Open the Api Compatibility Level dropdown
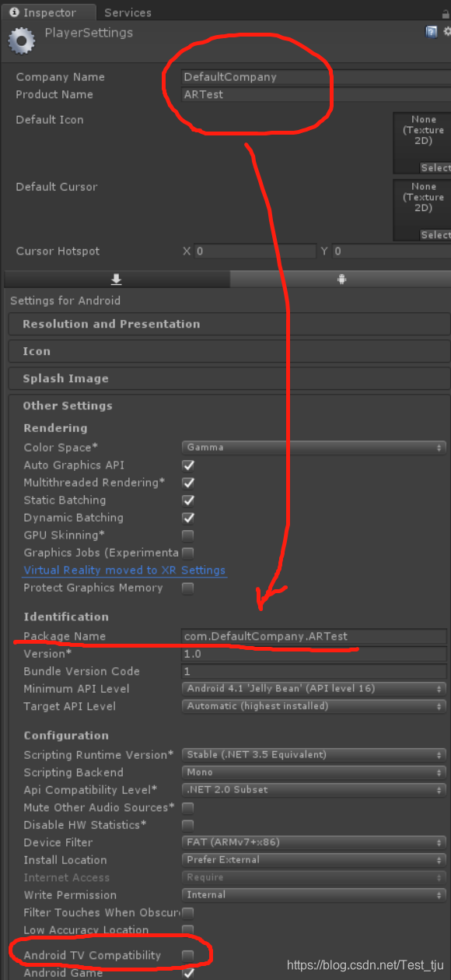The image size is (451, 980). click(314, 789)
